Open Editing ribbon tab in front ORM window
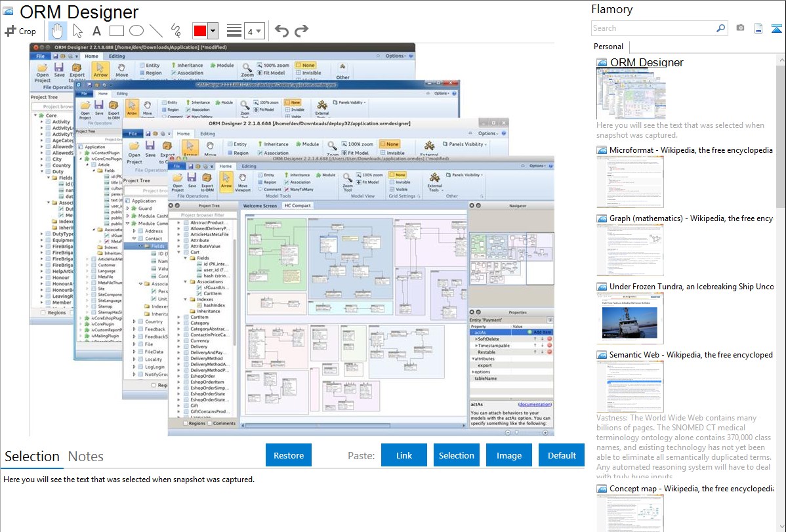The height and width of the screenshot is (532, 786). (x=249, y=166)
